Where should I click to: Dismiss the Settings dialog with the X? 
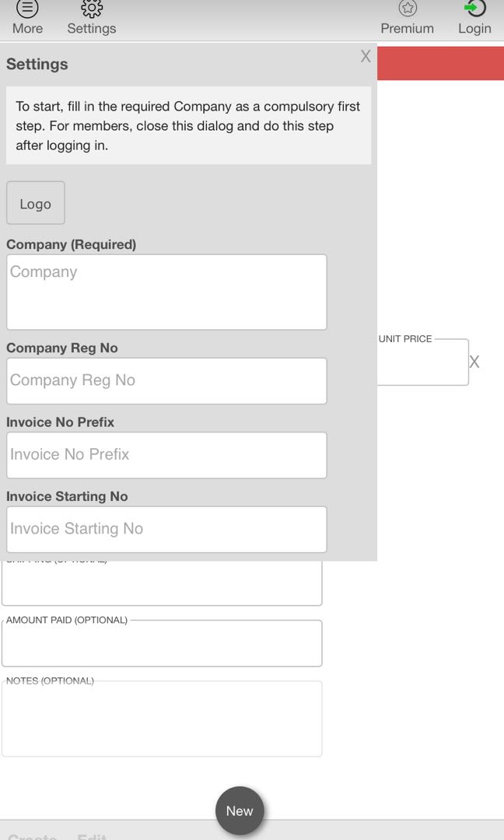tap(366, 56)
